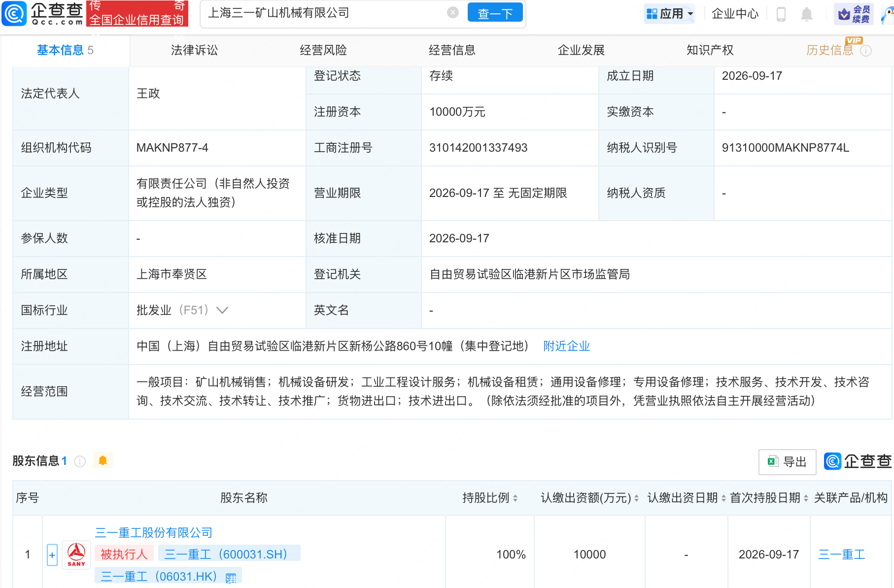Click the 100% shareholding ratio cell
Viewport: 894px width, 588px height.
[511, 555]
